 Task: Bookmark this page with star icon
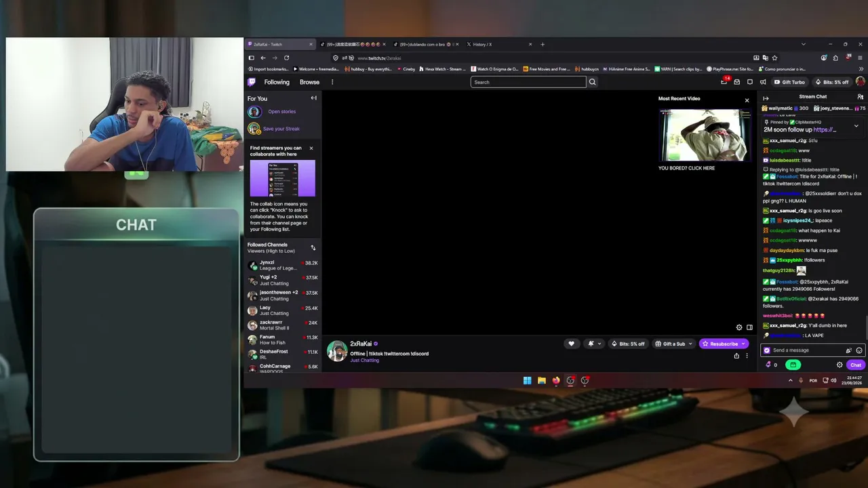tap(774, 58)
